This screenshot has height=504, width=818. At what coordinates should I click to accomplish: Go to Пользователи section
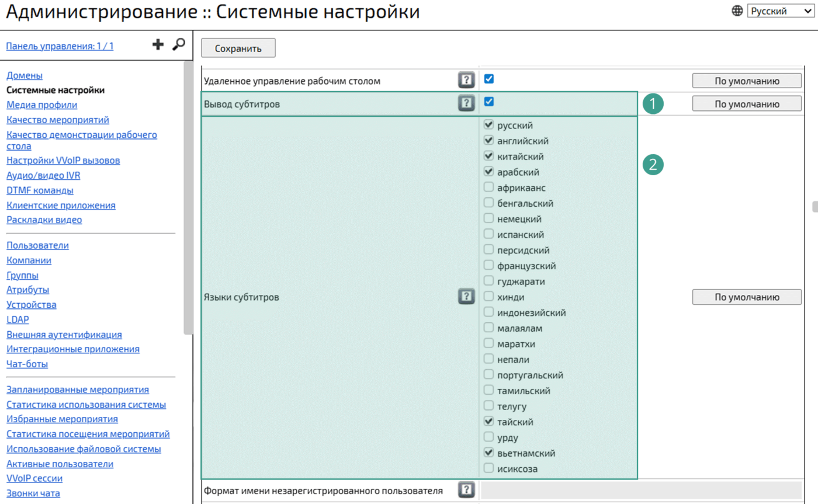pyautogui.click(x=37, y=245)
